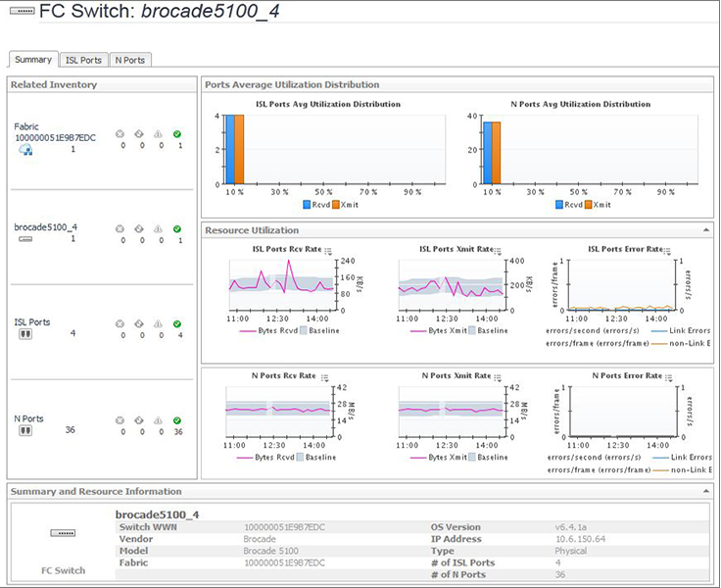Click the Rcvd blue swatch in N Ports distribution legend

[x=559, y=205]
